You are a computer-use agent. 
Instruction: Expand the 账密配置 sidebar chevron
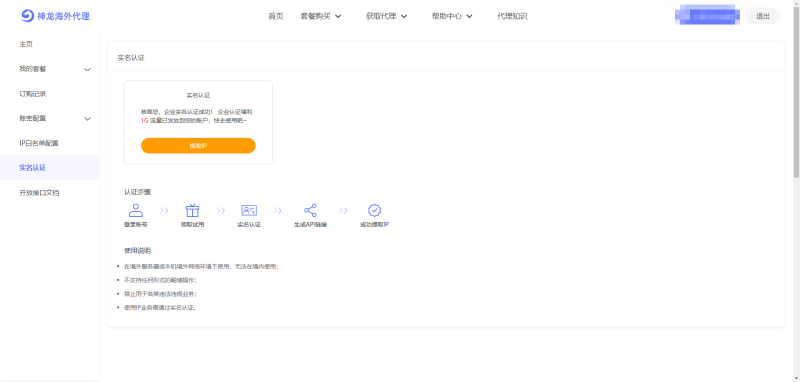click(88, 119)
